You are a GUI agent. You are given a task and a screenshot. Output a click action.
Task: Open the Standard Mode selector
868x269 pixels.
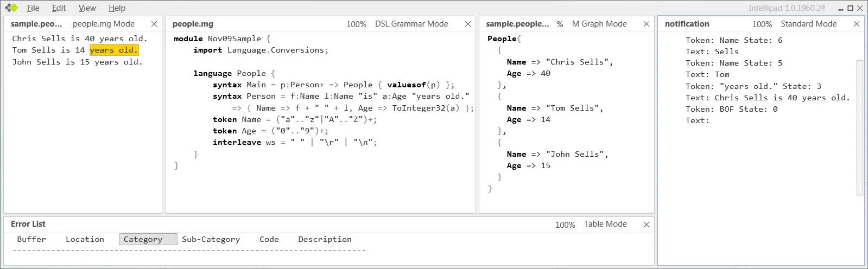[x=808, y=24]
